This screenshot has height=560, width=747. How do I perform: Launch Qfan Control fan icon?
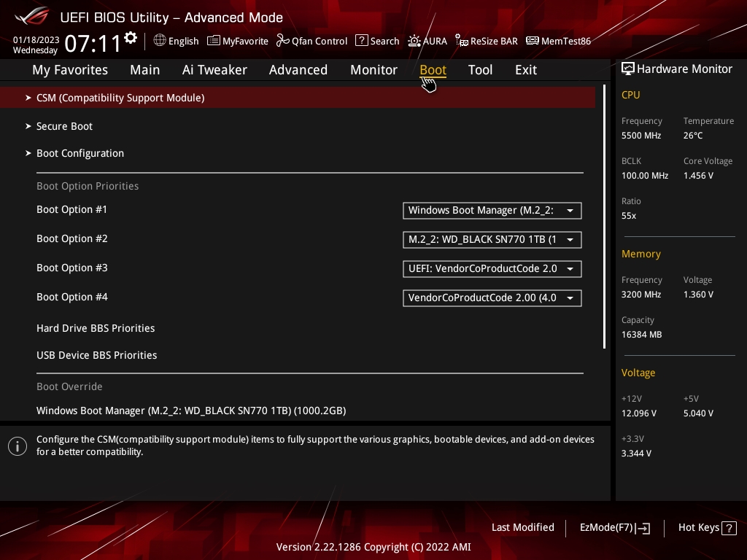click(x=282, y=41)
